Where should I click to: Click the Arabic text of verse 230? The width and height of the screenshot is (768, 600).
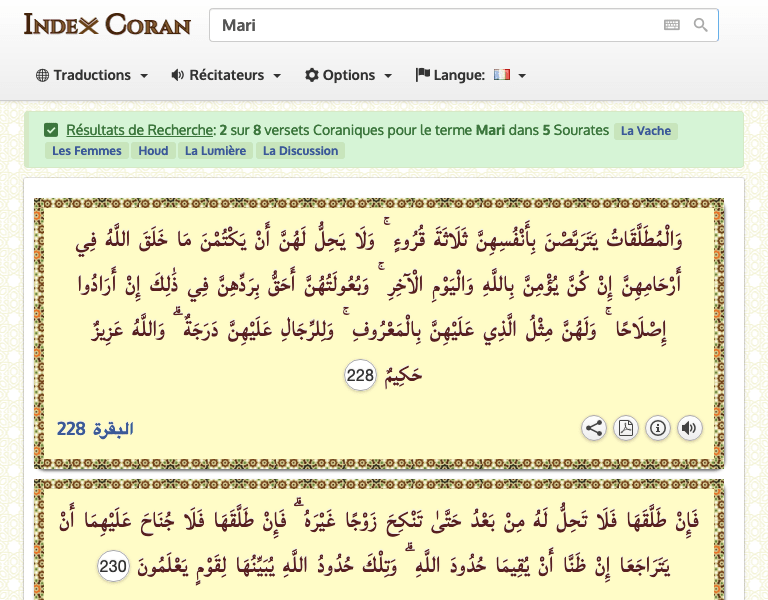(x=379, y=543)
